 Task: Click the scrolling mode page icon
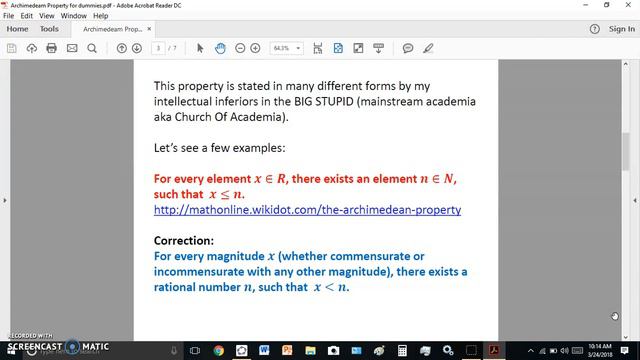318,48
